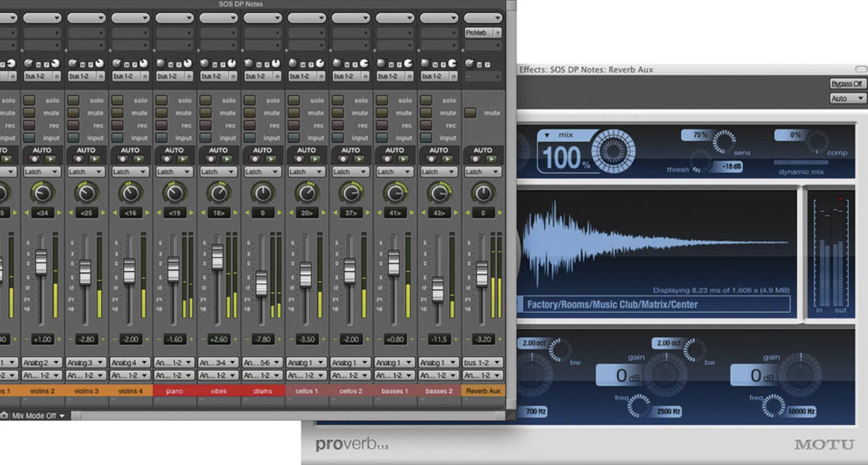Click the ProVerb insert slot on Reverb Aux

483,32
